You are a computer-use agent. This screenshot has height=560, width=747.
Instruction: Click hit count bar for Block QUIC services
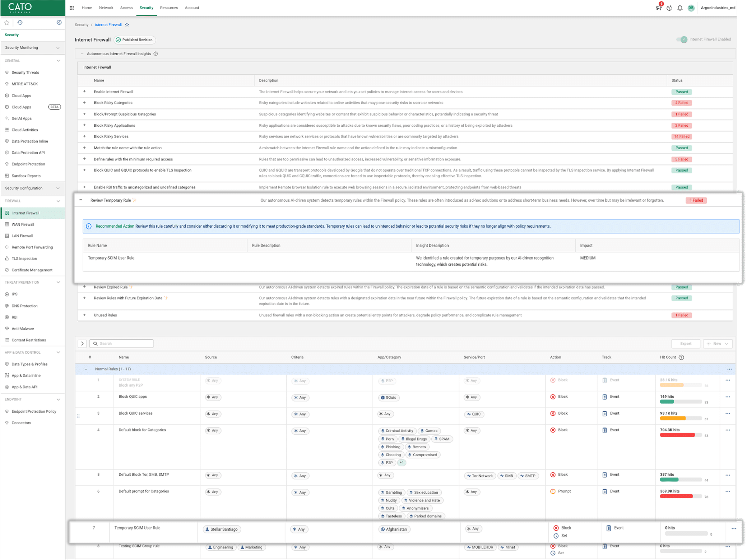[x=681, y=419]
